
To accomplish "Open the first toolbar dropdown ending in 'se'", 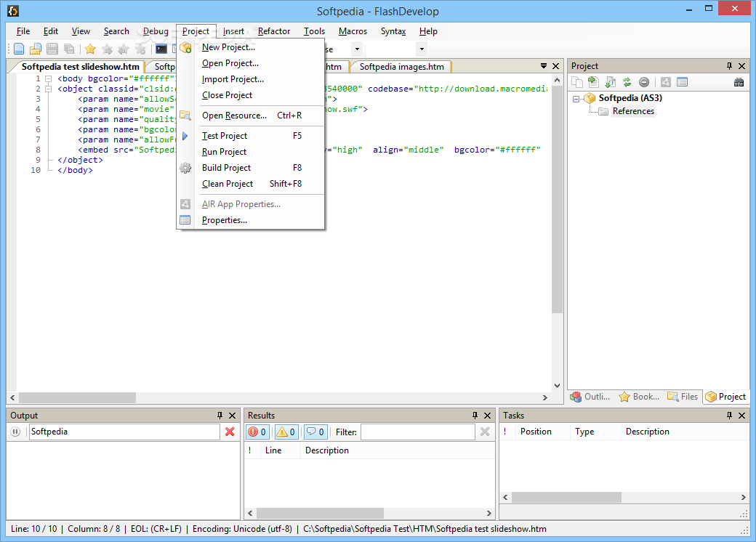I will pos(357,49).
